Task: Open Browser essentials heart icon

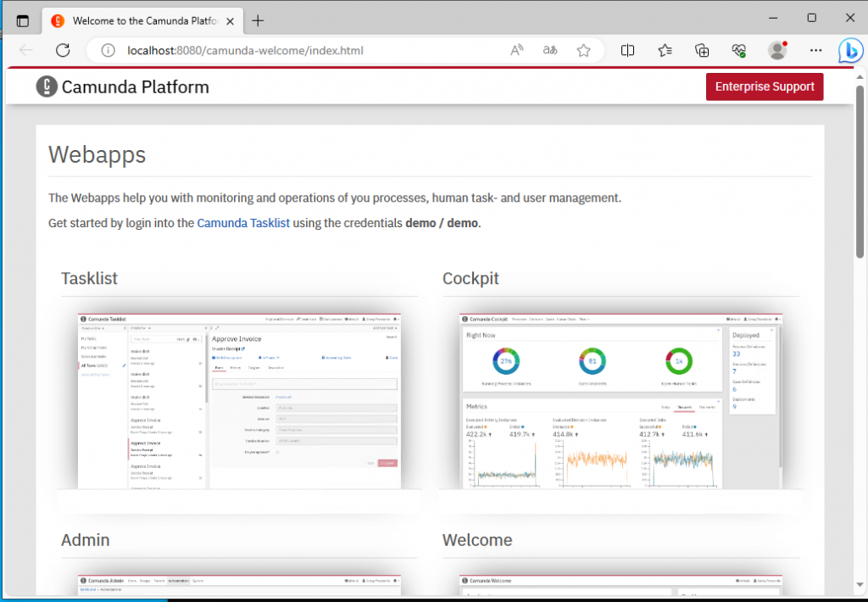Action: click(739, 50)
